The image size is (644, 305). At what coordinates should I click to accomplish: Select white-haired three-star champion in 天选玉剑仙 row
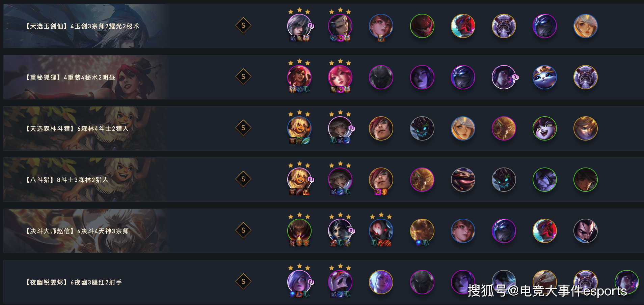(x=299, y=26)
